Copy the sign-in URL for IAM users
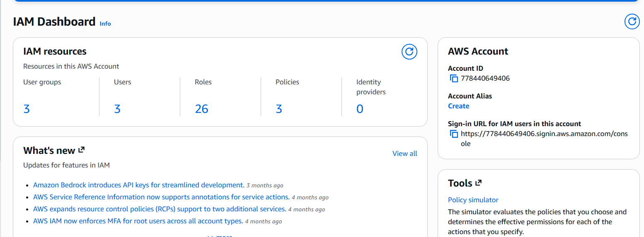The height and width of the screenshot is (237, 644). [x=454, y=134]
